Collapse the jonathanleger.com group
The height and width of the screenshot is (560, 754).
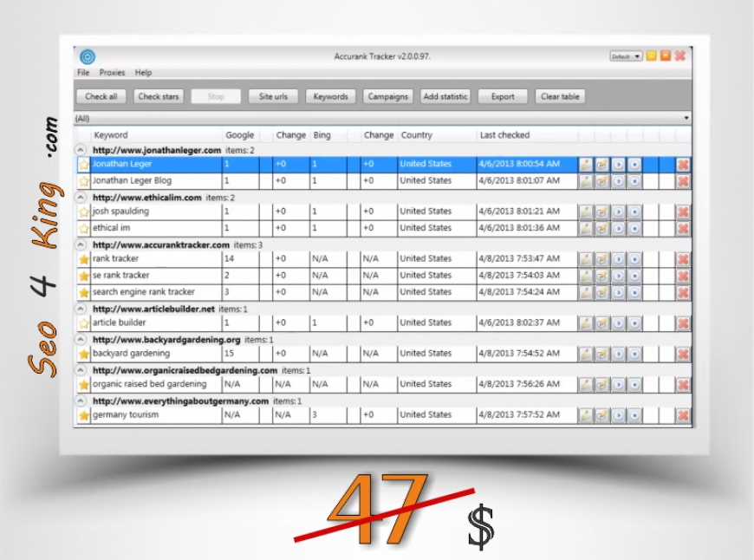(81, 150)
